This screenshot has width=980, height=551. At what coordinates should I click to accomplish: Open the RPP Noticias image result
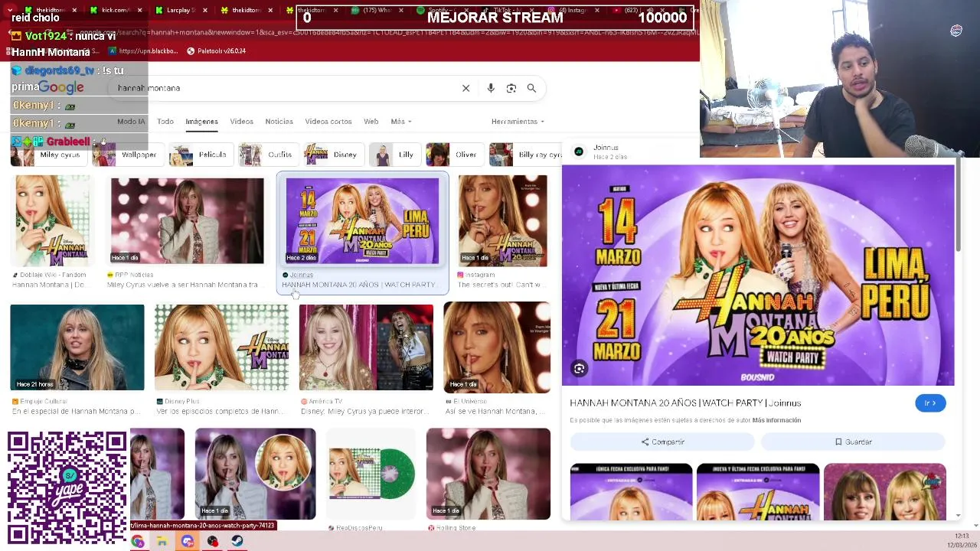[187, 221]
